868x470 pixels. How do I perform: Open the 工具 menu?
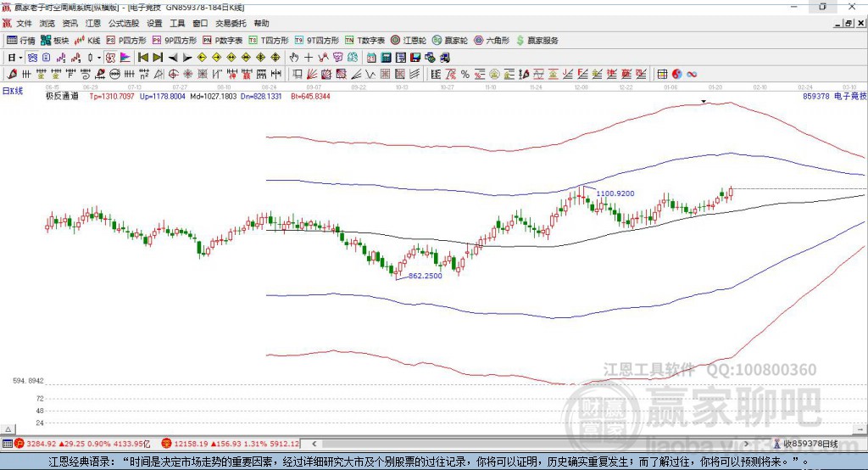[177, 23]
